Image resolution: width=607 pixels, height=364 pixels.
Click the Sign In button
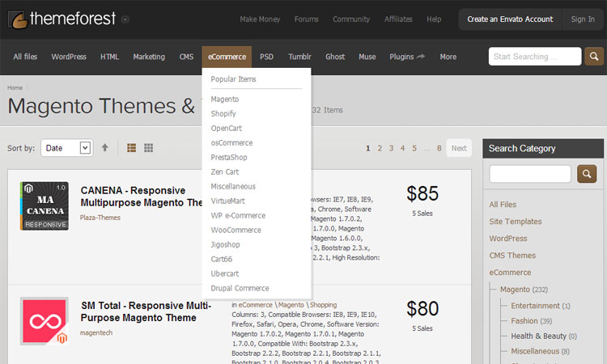(583, 19)
